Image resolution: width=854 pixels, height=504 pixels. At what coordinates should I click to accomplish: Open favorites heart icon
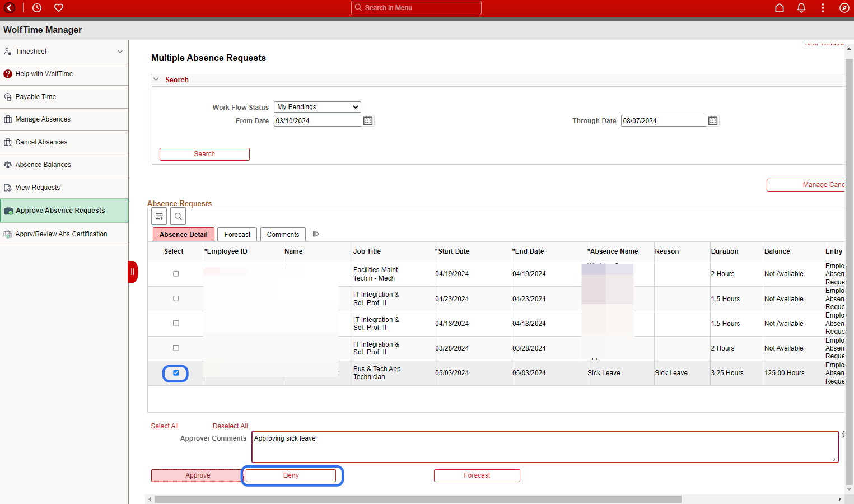[x=59, y=8]
